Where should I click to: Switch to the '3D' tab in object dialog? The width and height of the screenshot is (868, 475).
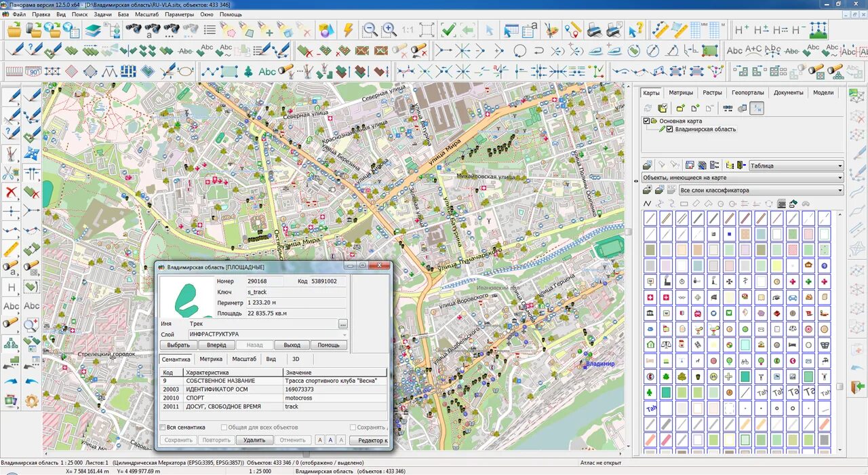(296, 359)
